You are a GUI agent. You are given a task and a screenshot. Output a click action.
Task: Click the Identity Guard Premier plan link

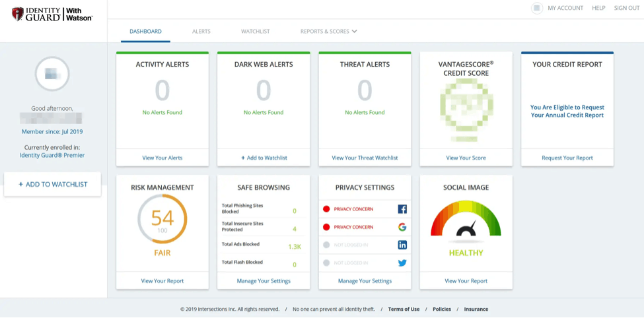tap(52, 156)
